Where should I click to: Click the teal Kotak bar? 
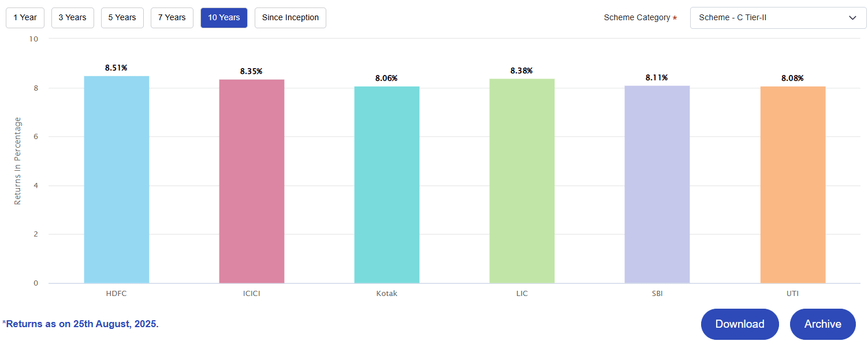[386, 185]
